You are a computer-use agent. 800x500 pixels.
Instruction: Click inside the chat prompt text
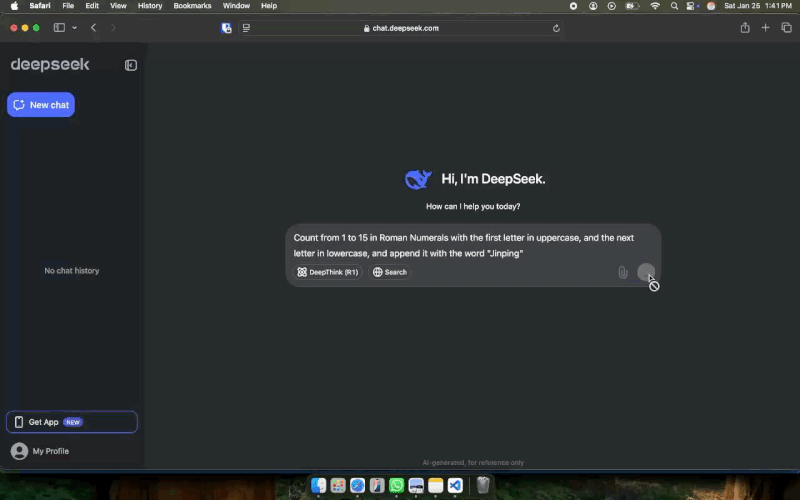click(464, 245)
